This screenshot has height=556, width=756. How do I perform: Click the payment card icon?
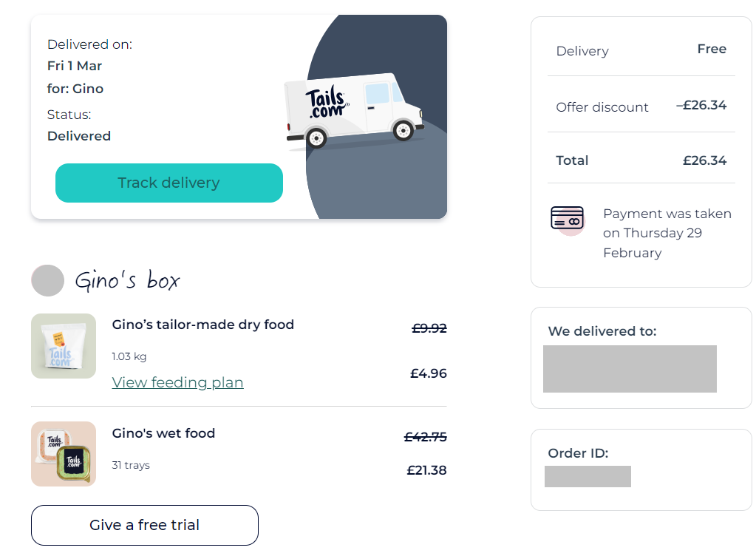coord(568,220)
